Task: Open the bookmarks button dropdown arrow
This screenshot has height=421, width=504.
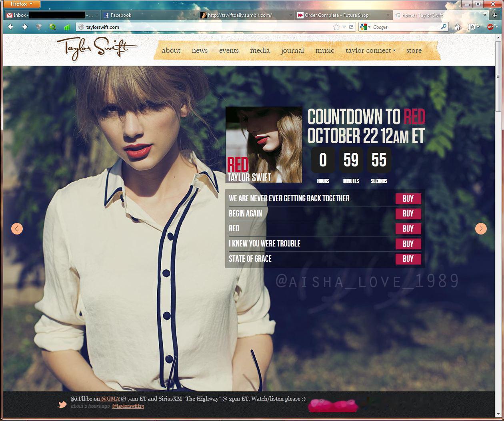Action: (478, 27)
